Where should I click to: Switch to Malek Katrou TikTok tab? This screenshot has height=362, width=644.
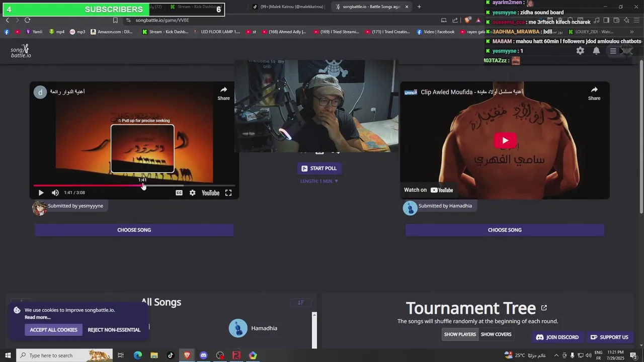tap(288, 7)
